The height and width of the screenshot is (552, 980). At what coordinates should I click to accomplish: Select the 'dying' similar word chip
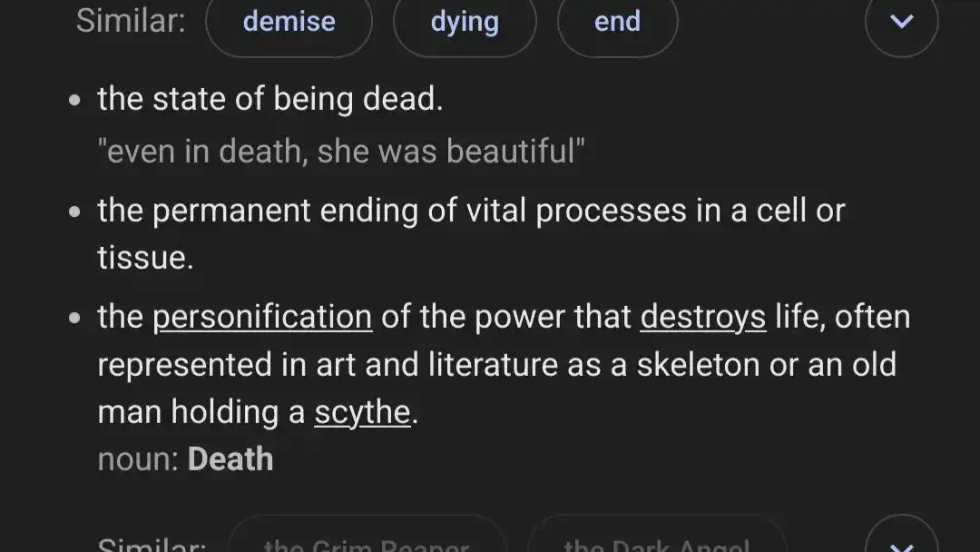(x=464, y=22)
